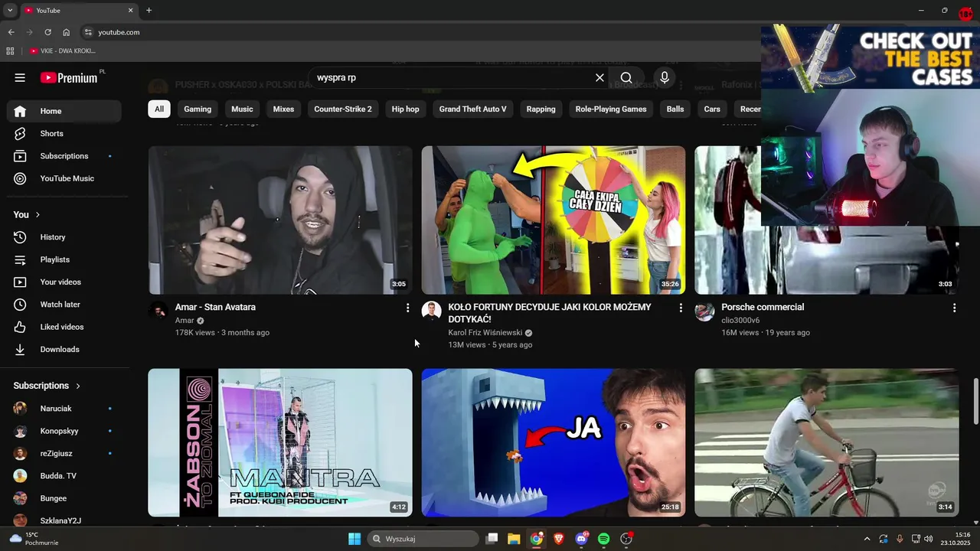The image size is (980, 551).
Task: Select the All filter chip
Action: pos(159,109)
